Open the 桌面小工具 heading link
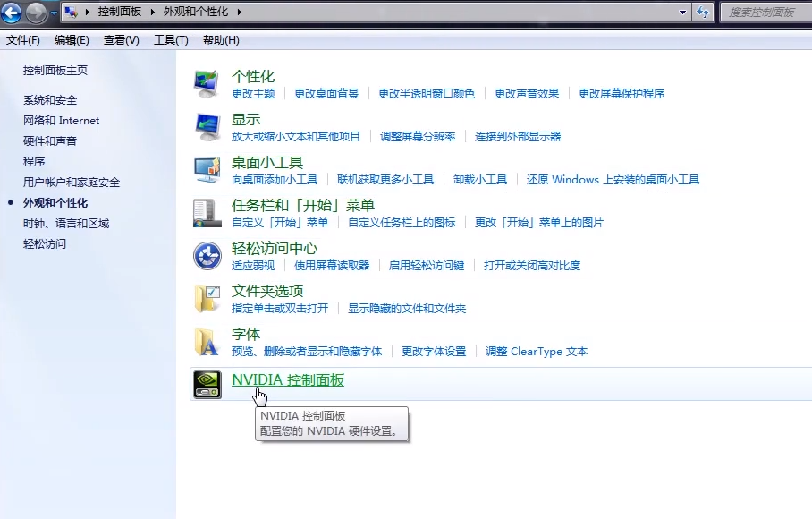The width and height of the screenshot is (812, 519). (x=267, y=163)
